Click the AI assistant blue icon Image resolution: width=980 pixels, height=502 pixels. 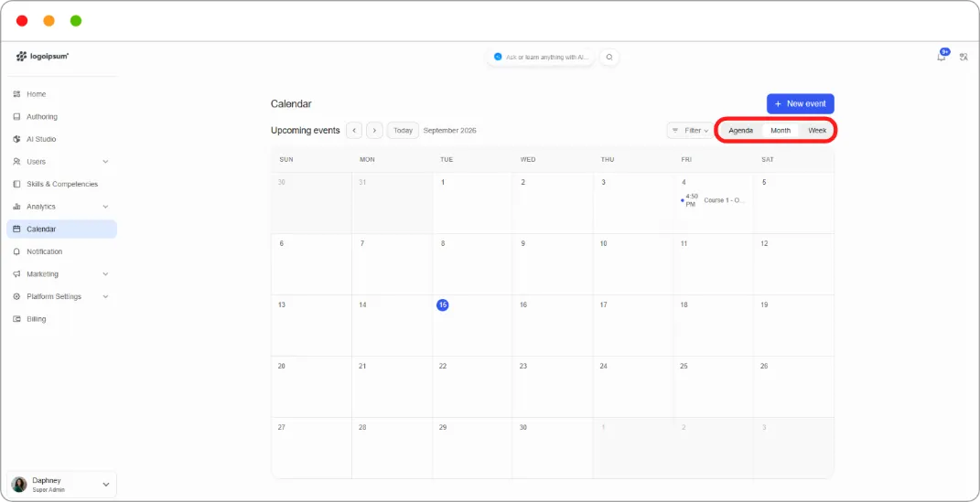498,57
